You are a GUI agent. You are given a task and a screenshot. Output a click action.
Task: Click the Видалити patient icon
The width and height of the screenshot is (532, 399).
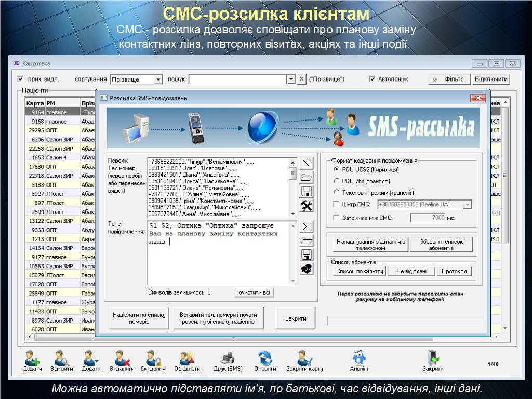[x=122, y=359]
